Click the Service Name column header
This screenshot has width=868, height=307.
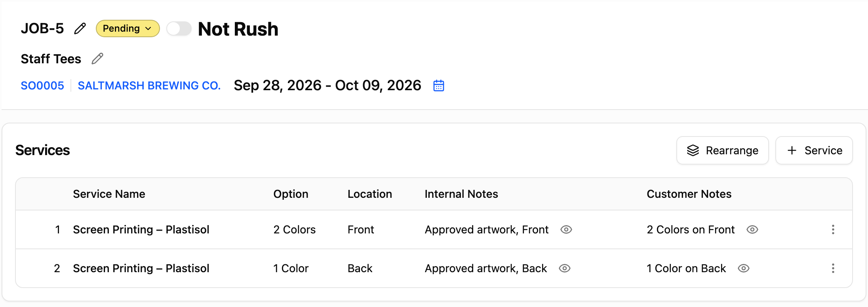pos(109,194)
